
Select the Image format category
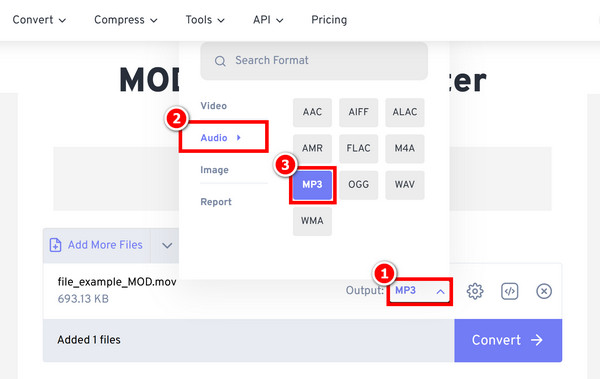[214, 170]
